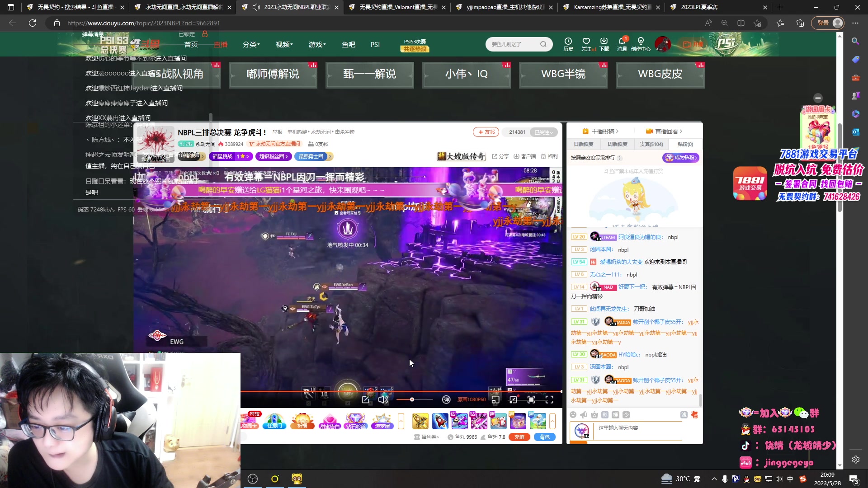Image resolution: width=868 pixels, height=488 pixels.
Task: Switch to 嘟师傅解说 stream
Action: click(273, 74)
